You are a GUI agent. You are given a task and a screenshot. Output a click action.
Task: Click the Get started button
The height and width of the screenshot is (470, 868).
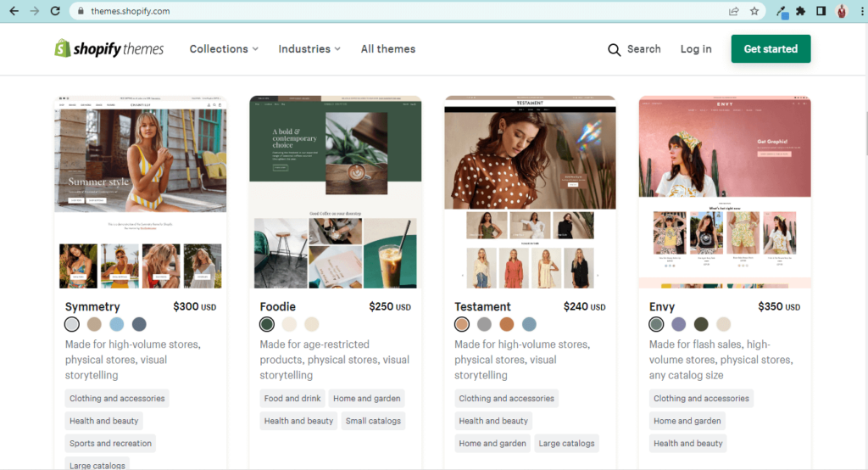771,48
